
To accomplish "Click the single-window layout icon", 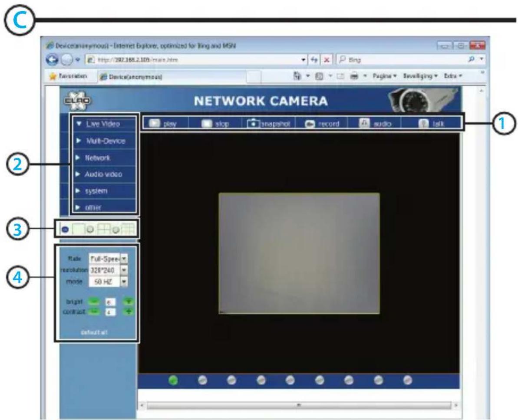I will click(x=78, y=229).
